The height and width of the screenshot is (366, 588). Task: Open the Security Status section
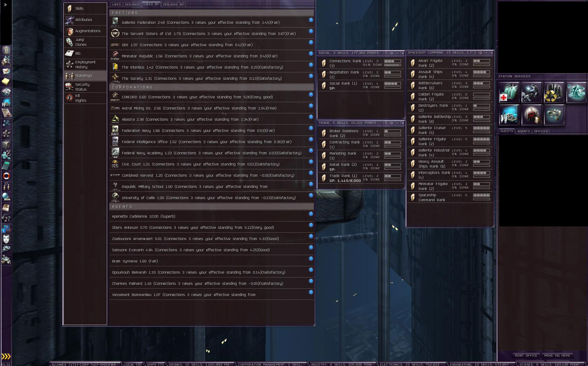pyautogui.click(x=85, y=87)
